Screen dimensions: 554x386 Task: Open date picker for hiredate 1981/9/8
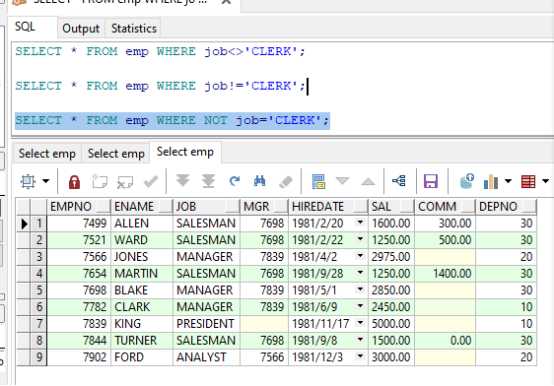tap(360, 339)
